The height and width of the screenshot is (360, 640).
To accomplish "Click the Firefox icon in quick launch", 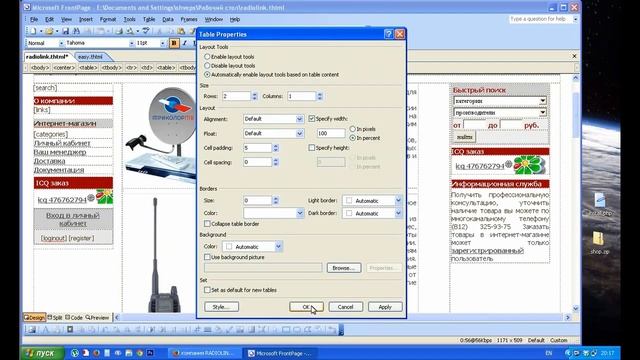I will coord(96,353).
